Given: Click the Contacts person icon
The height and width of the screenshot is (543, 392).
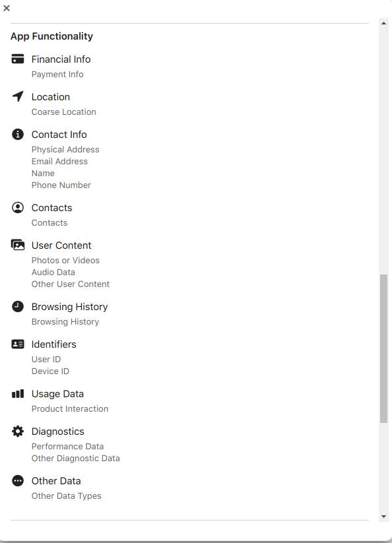Looking at the screenshot, I should tap(18, 207).
